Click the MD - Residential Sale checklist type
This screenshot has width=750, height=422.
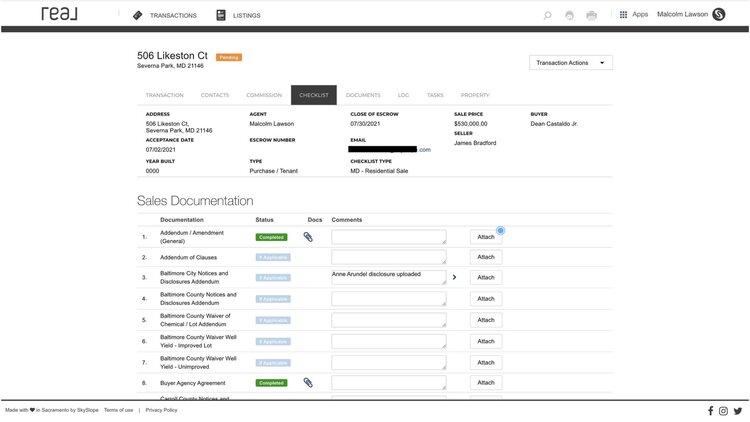(x=379, y=171)
